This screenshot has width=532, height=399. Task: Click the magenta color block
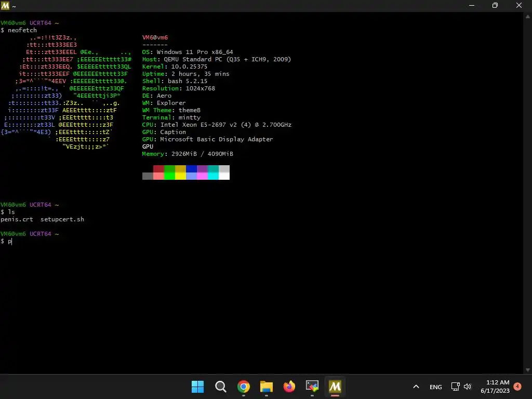[202, 176]
